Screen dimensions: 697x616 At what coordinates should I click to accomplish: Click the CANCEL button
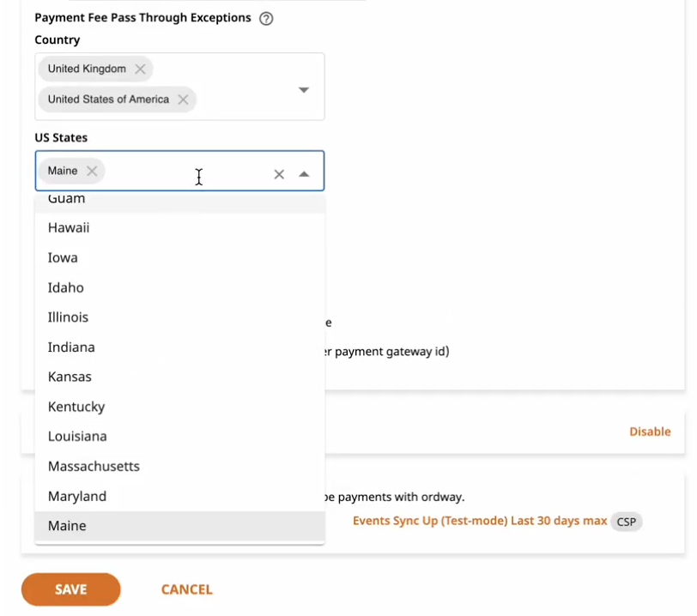pyautogui.click(x=187, y=589)
